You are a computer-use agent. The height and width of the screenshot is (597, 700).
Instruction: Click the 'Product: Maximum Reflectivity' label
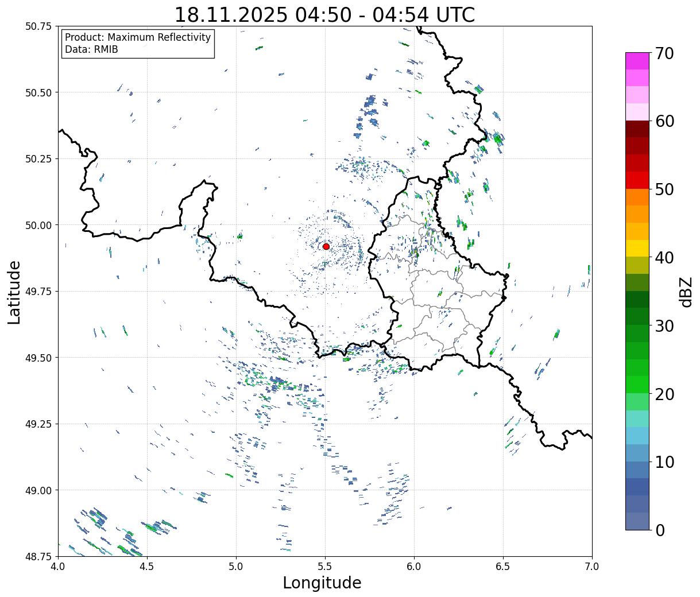point(138,37)
